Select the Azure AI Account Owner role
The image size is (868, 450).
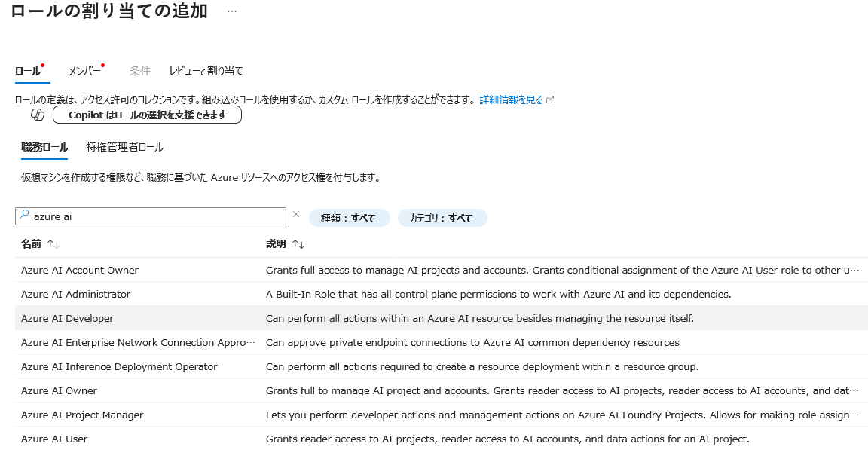[x=80, y=270]
